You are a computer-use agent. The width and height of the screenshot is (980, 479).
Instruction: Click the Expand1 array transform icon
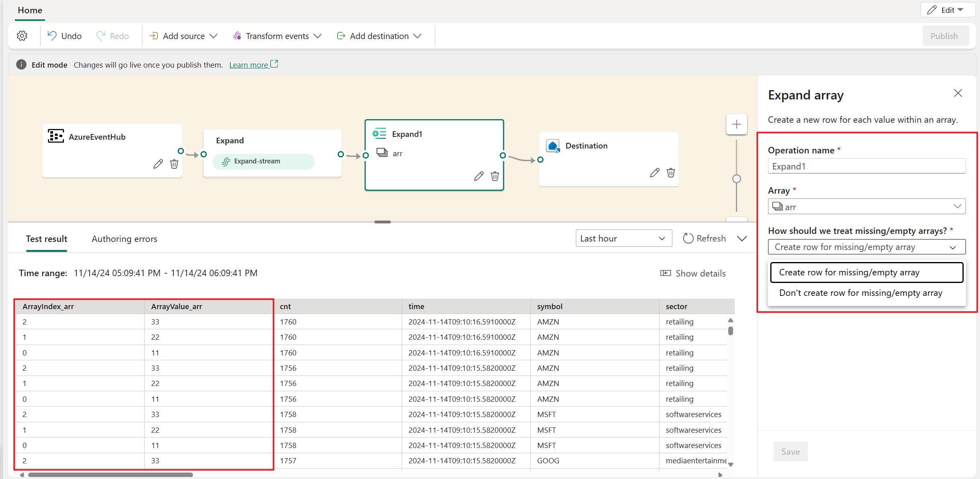[x=379, y=133]
